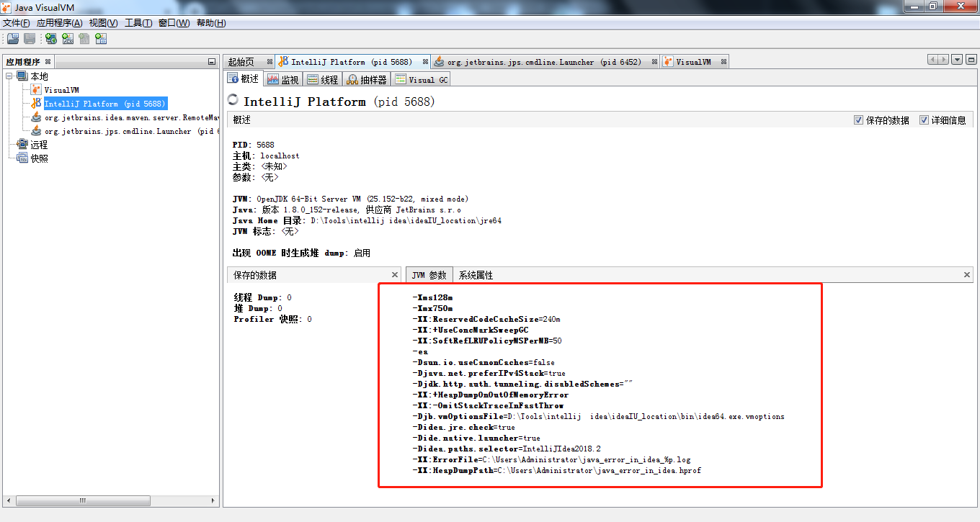Select VisualVM in the applications tree
Image resolution: width=980 pixels, height=522 pixels.
(61, 90)
